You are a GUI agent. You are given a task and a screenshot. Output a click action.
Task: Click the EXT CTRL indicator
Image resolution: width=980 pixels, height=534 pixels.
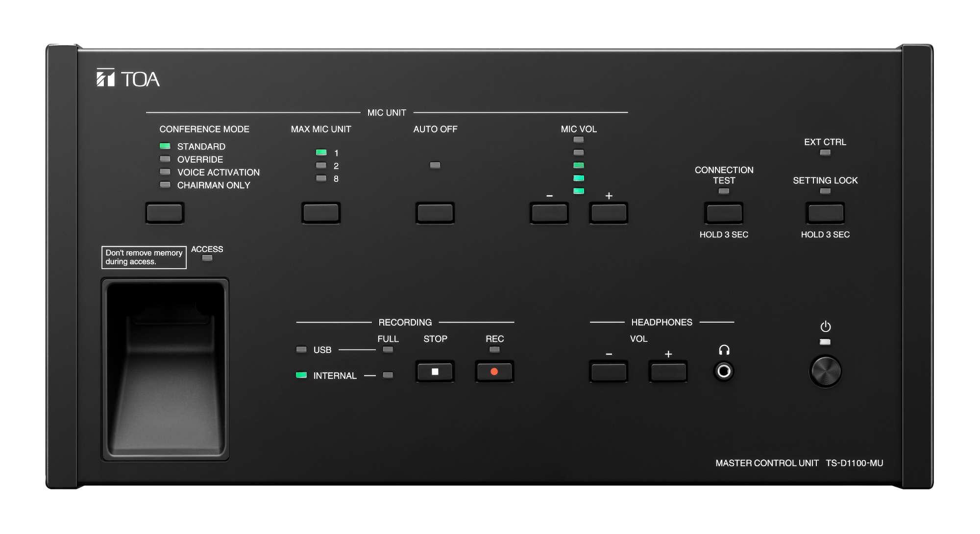click(x=825, y=153)
